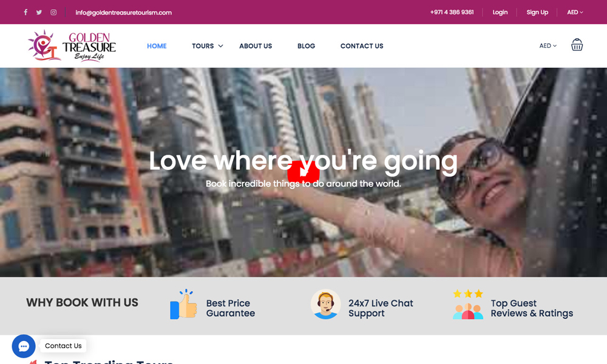Play the hero video

pos(303,172)
